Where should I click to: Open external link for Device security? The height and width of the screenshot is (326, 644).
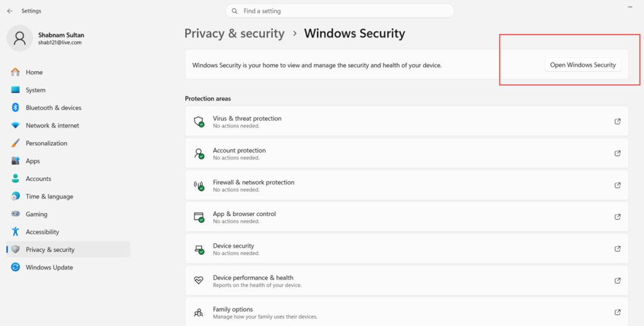[x=618, y=249]
